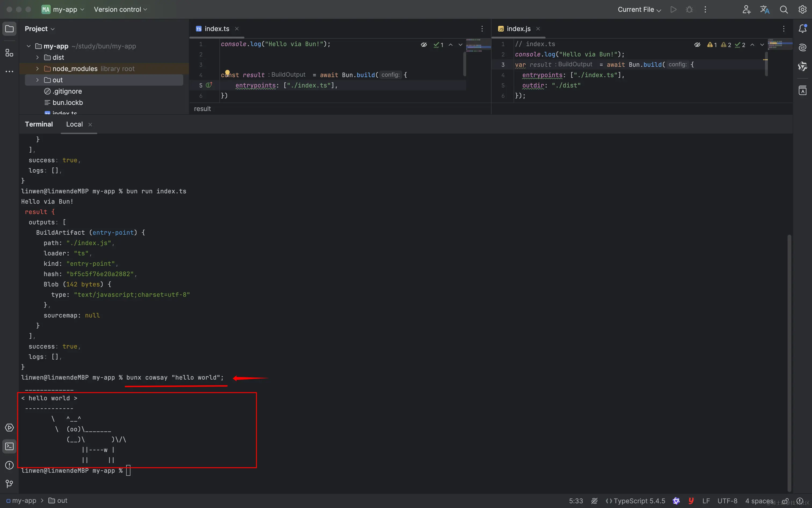Open the Version control dropdown
Image resolution: width=812 pixels, height=508 pixels.
coord(121,9)
